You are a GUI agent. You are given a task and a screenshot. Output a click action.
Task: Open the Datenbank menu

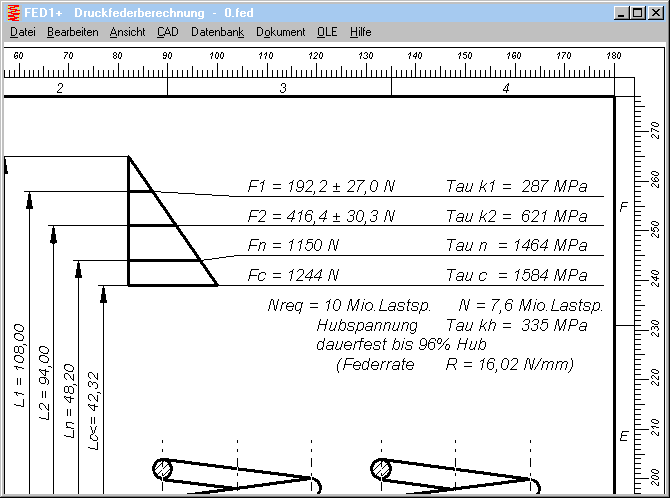pos(217,32)
